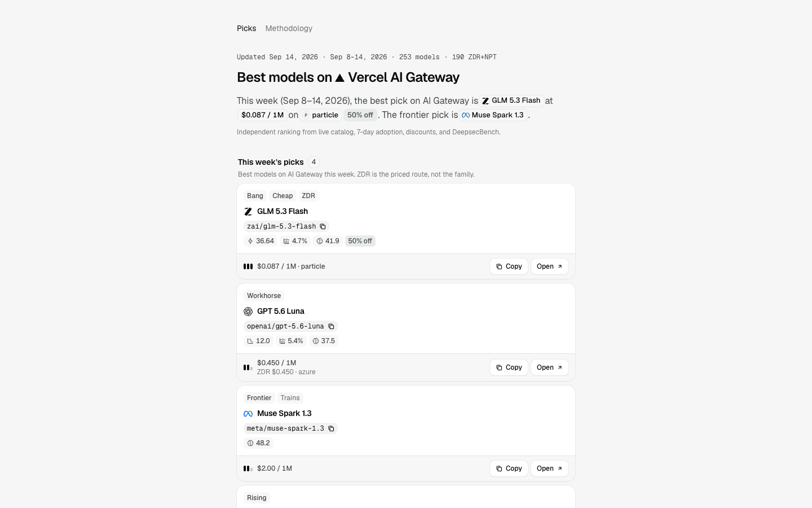Click the OpenAI logo beside GPT 5.6 Luna

[x=248, y=312]
